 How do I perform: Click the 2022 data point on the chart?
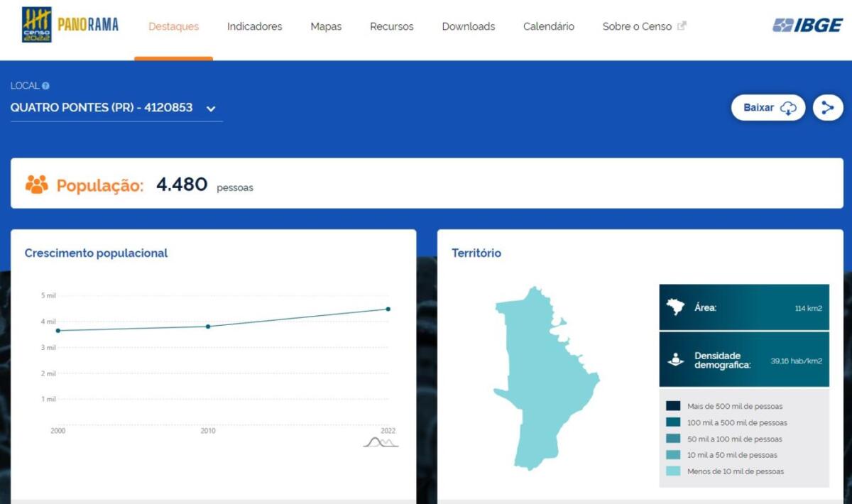[x=388, y=309]
